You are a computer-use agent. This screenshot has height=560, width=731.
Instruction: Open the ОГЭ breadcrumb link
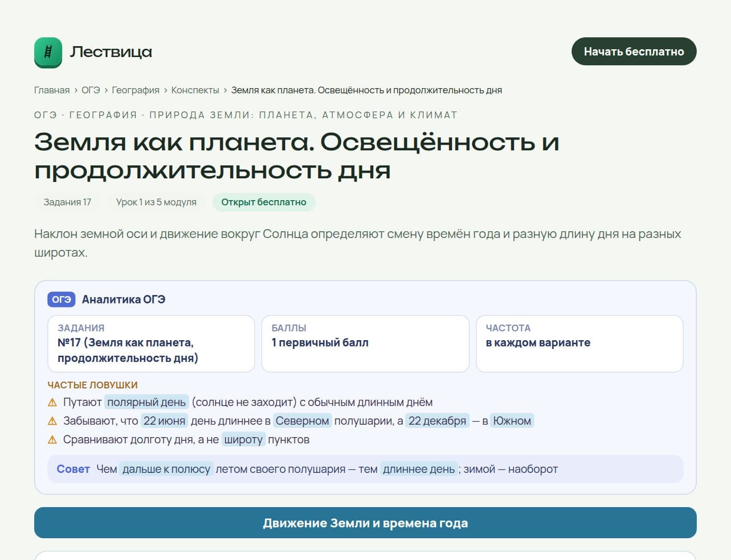(91, 90)
